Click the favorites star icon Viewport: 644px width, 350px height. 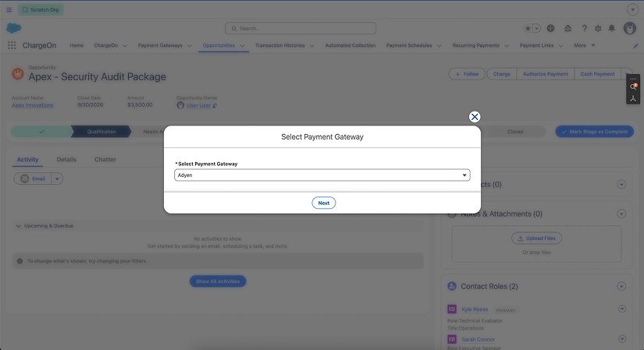pos(528,28)
